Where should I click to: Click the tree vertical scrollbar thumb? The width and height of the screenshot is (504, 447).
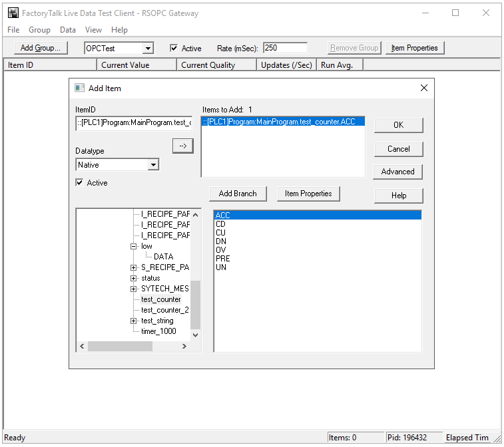point(196,305)
